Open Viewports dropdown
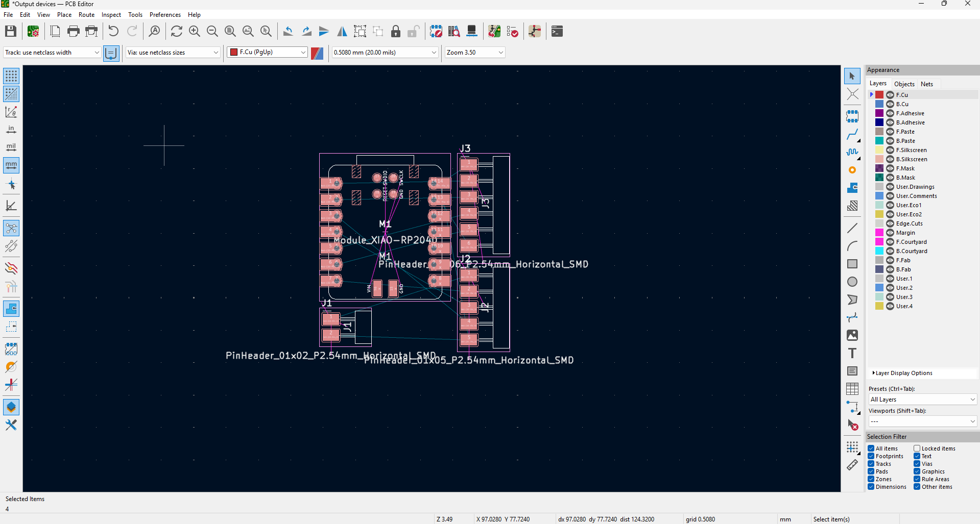Viewport: 980px width, 524px height. tap(923, 421)
